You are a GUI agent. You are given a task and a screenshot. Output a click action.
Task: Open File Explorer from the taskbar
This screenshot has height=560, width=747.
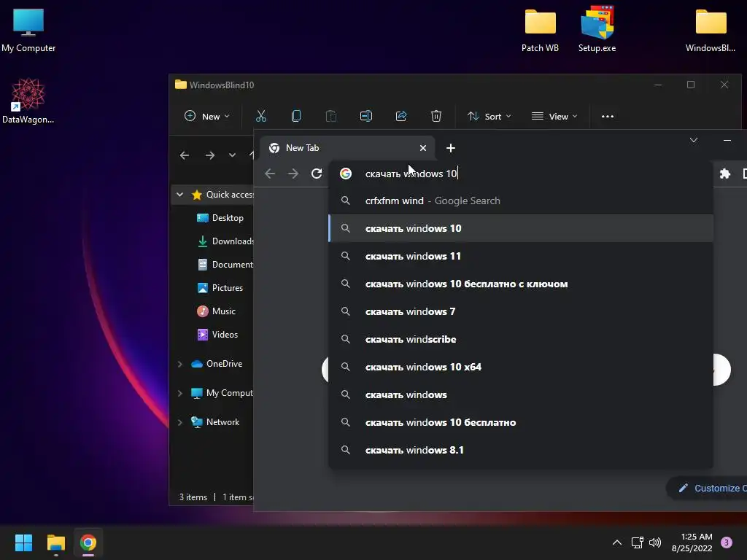click(x=55, y=542)
